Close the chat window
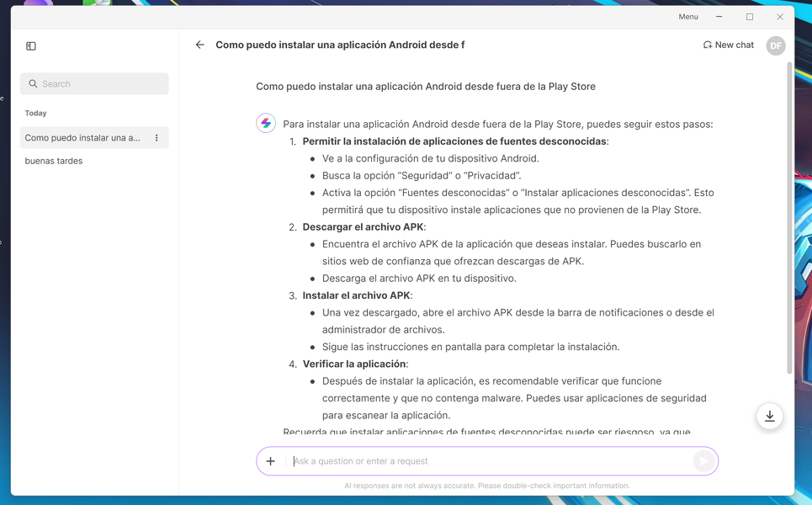 pyautogui.click(x=779, y=17)
